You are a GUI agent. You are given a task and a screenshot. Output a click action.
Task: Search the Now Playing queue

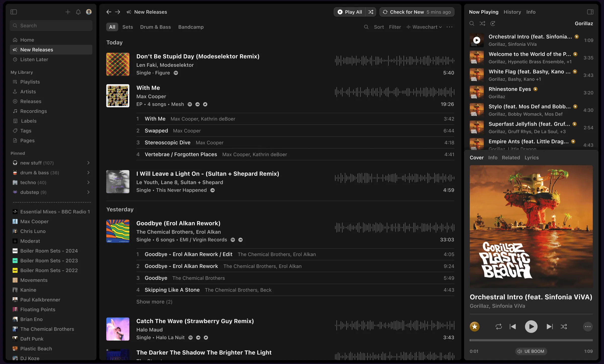[472, 23]
